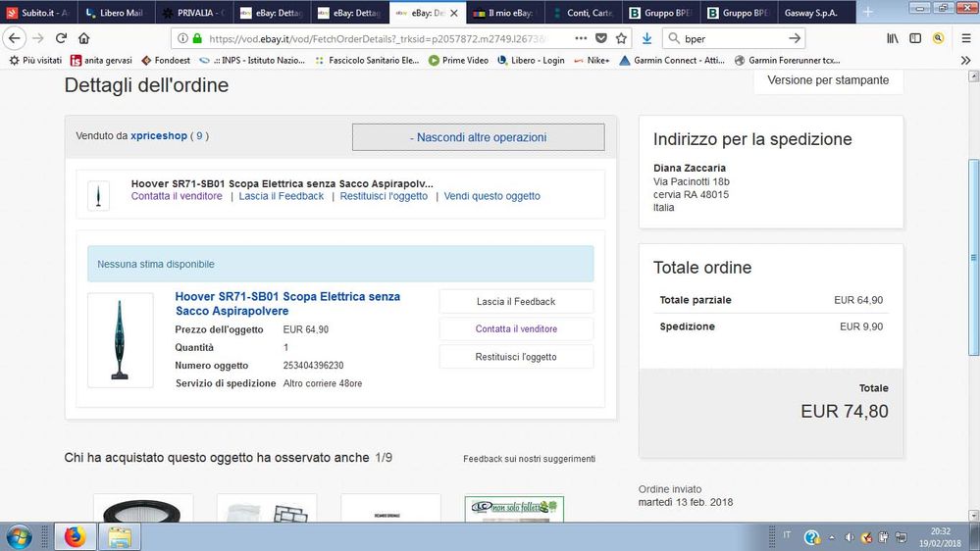Go forward to the next page
The width and height of the screenshot is (980, 551).
38,38
